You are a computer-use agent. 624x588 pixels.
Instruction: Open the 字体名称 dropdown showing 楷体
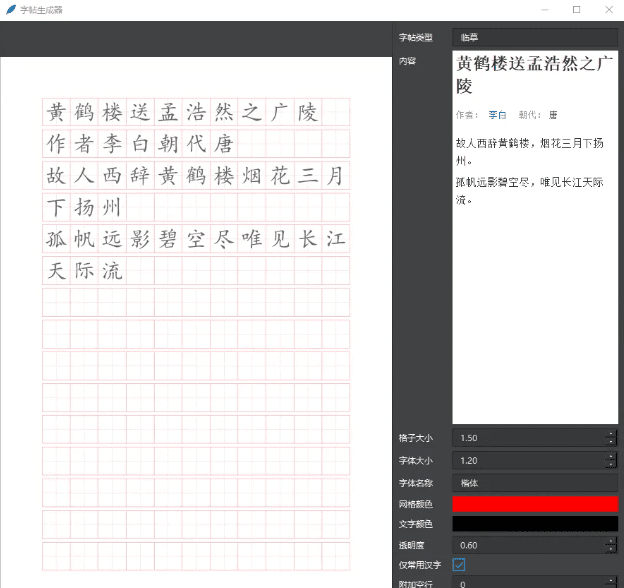pyautogui.click(x=534, y=483)
